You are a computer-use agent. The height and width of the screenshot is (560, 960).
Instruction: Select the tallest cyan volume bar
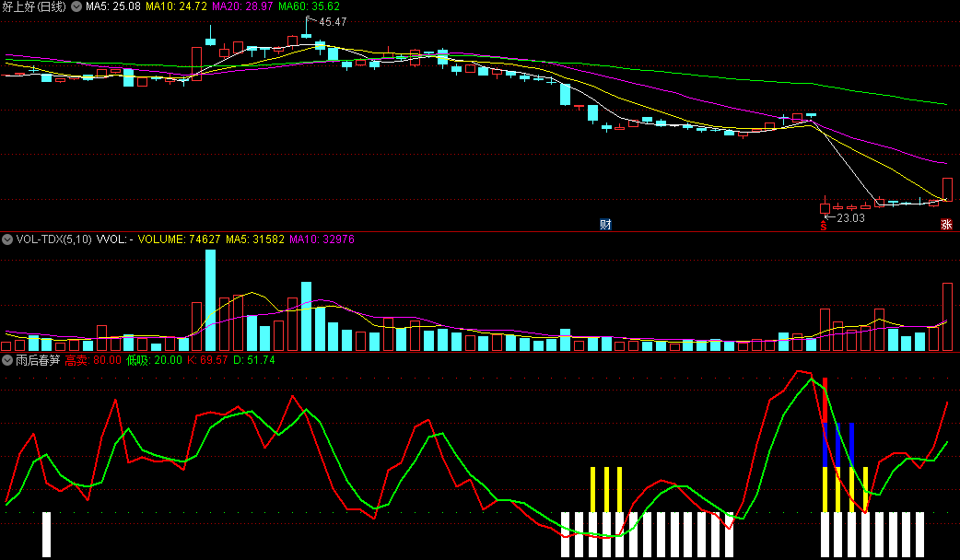pos(210,300)
